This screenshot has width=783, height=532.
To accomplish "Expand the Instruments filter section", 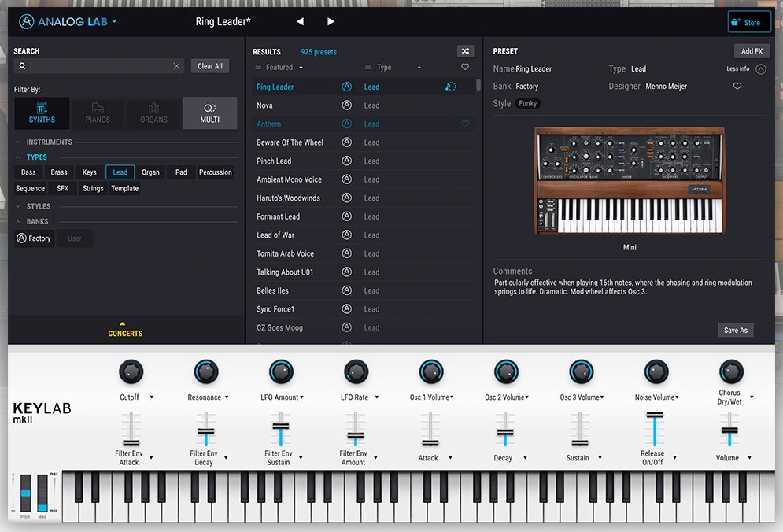I will click(49, 142).
